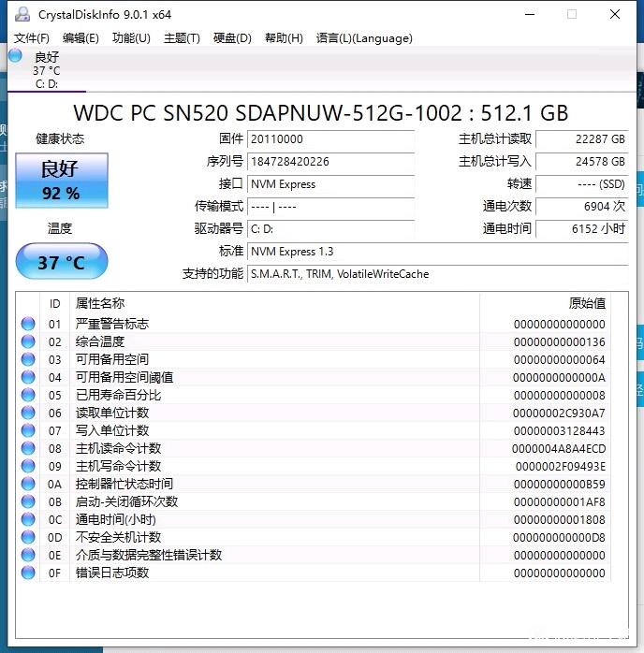Open the 硬盘(D) menu
The height and width of the screenshot is (653, 644).
click(x=232, y=38)
